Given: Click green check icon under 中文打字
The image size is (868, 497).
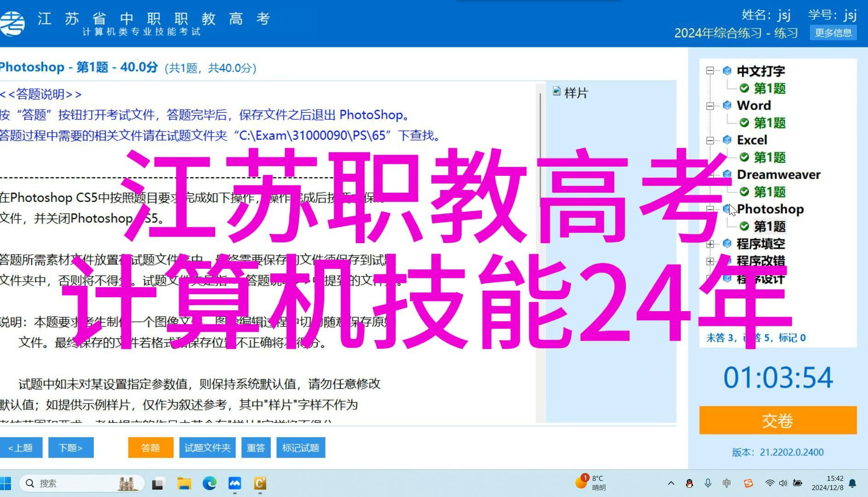Looking at the screenshot, I should coord(744,88).
